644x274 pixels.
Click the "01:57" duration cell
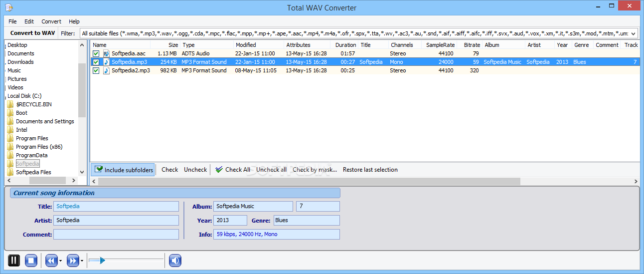tap(348, 53)
